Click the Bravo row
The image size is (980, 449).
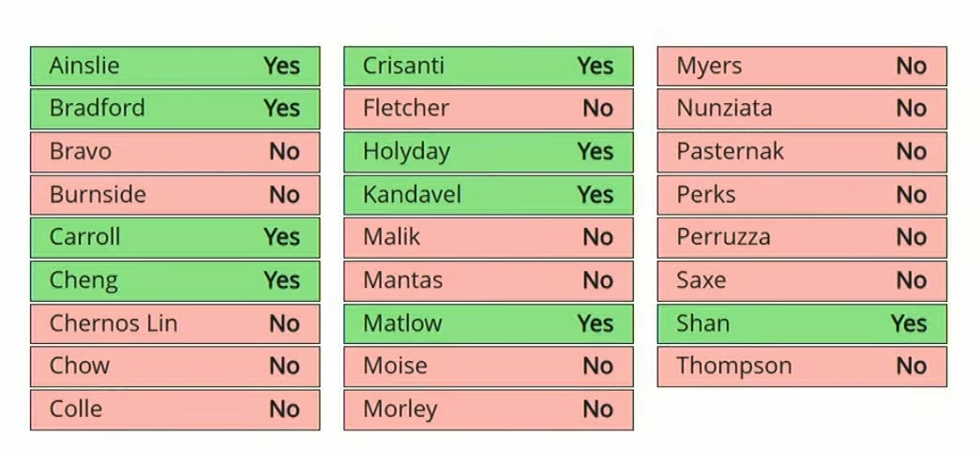[x=174, y=152]
